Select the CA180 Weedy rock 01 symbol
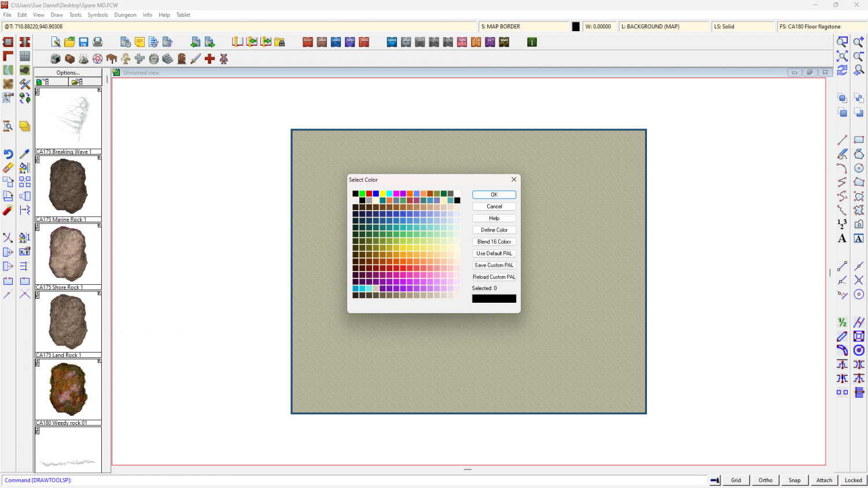The height and width of the screenshot is (488, 868). point(68,392)
